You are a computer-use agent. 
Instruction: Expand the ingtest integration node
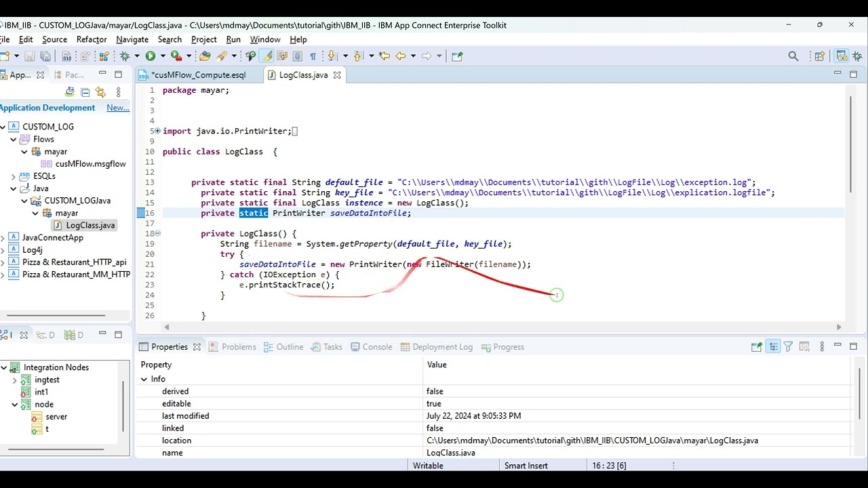(x=14, y=380)
